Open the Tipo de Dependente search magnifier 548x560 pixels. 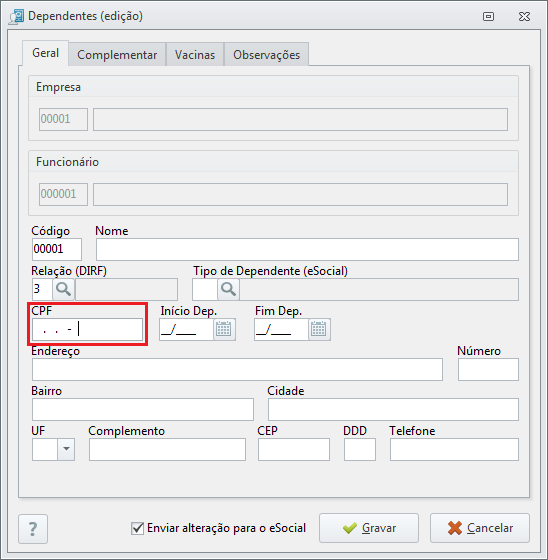tap(229, 289)
